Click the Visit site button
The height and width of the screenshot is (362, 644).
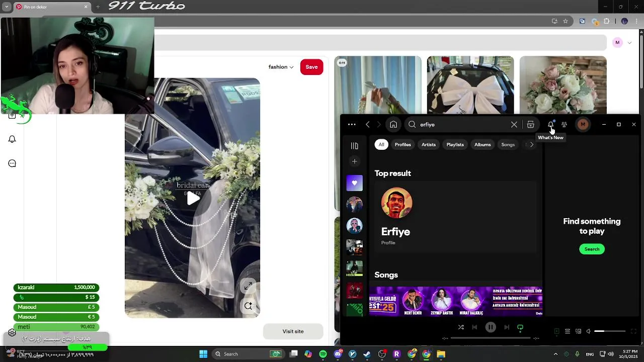pos(293,331)
